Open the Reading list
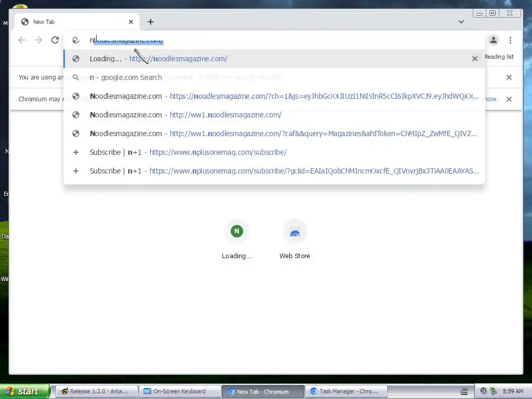 click(499, 57)
